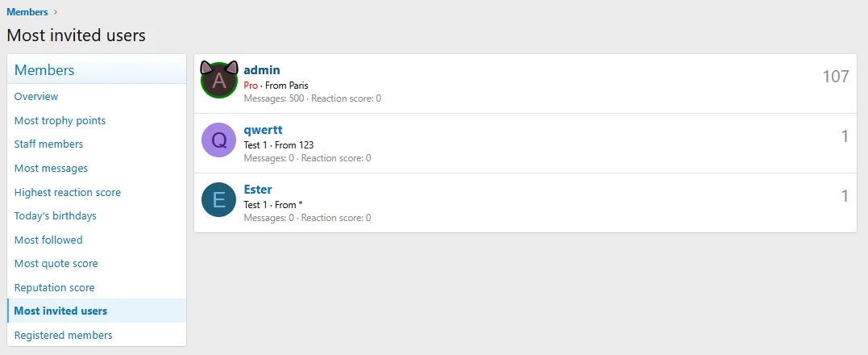
Task: Show the Staff members list
Action: click(x=48, y=144)
